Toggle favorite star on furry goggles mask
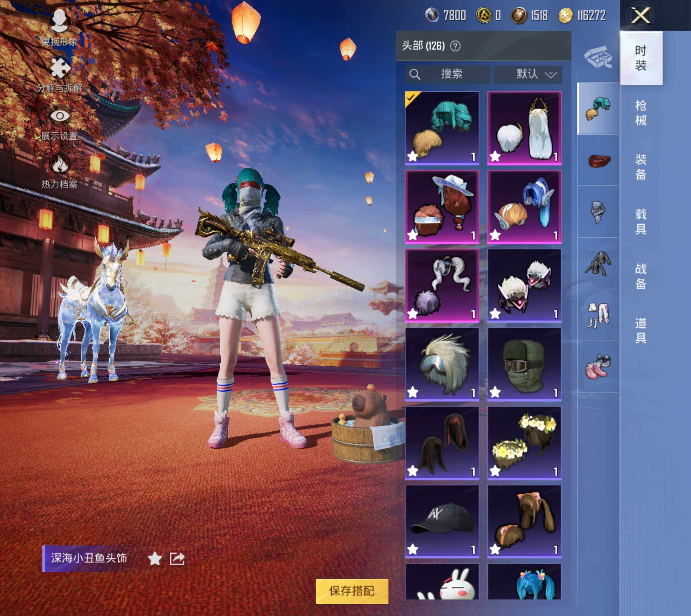This screenshot has width=691, height=616. [413, 392]
